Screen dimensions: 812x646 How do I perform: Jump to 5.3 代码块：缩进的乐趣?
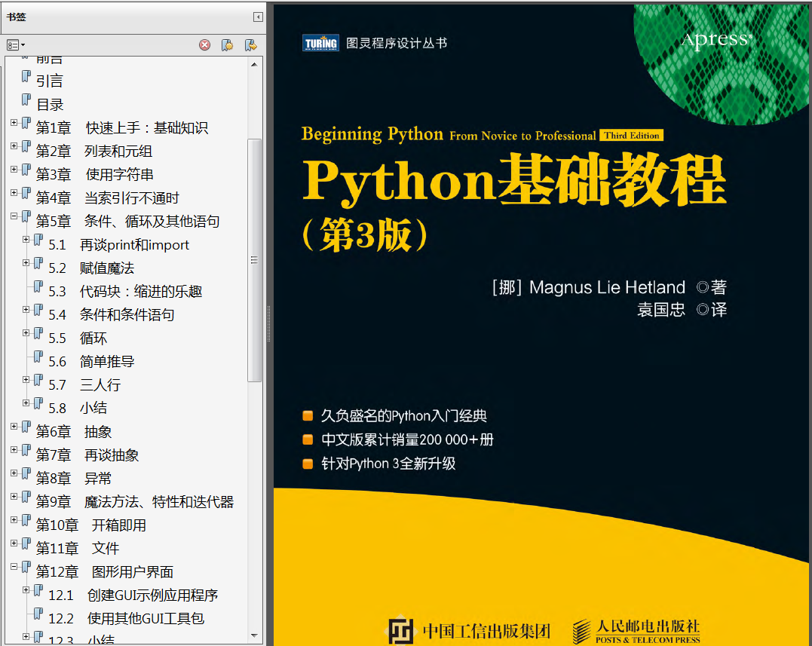tap(125, 292)
